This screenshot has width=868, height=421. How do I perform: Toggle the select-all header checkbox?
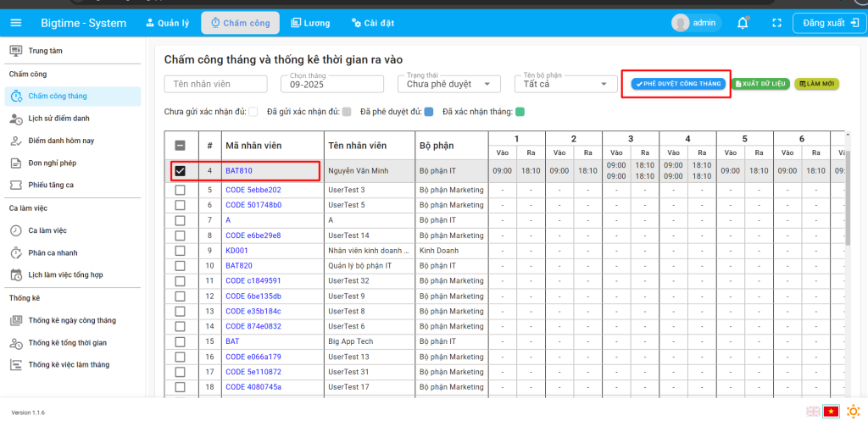pos(180,145)
